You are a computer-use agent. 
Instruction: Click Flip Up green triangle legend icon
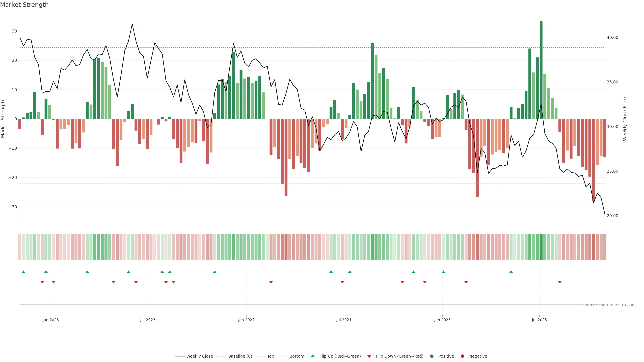(x=312, y=356)
